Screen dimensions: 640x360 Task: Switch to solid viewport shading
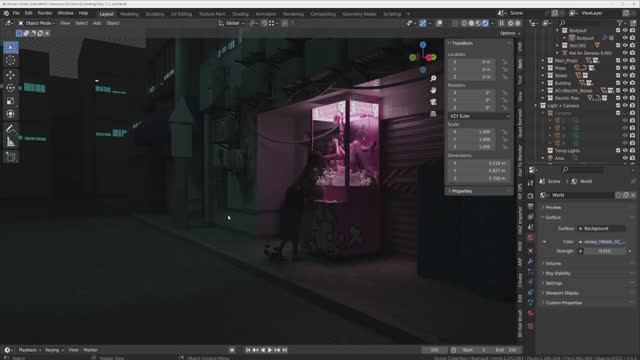coord(471,23)
